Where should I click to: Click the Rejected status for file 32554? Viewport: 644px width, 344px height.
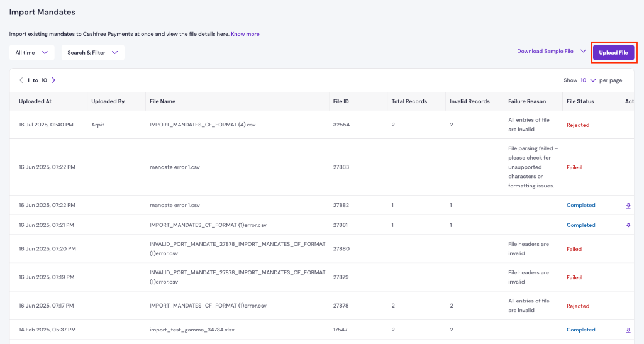point(577,125)
